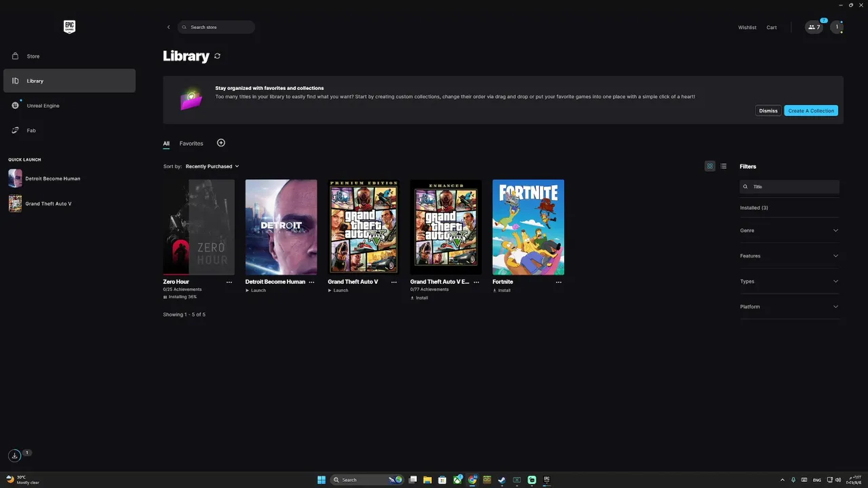Expand the Genre filter
The height and width of the screenshot is (488, 868).
click(x=789, y=230)
